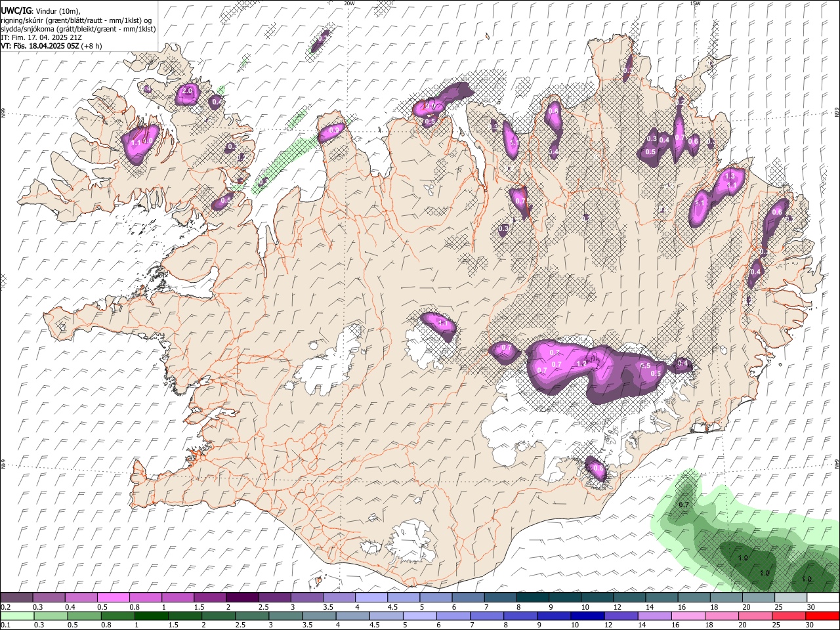
Task: Click the 0.2 label under the top legend row
Action: 5,607
